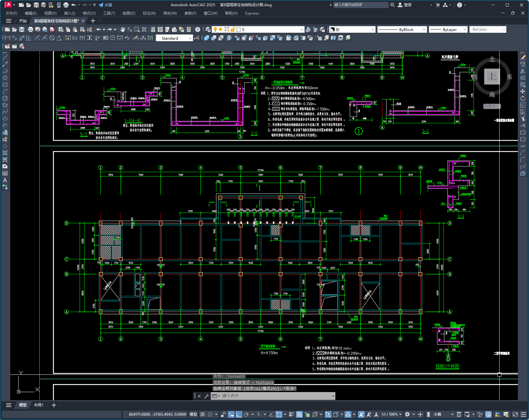Open the annotation scale 1:1 / 100% dropdown
The image size is (529, 420).
tap(391, 414)
